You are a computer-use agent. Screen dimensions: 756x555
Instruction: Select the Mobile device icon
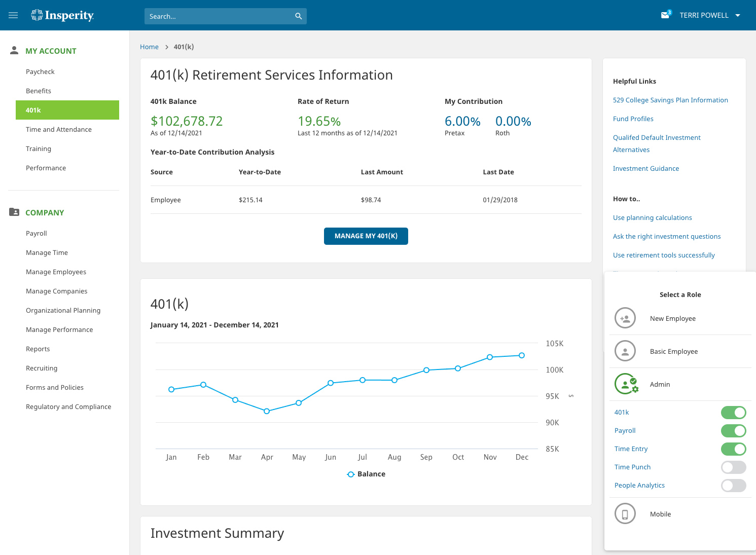tap(625, 514)
